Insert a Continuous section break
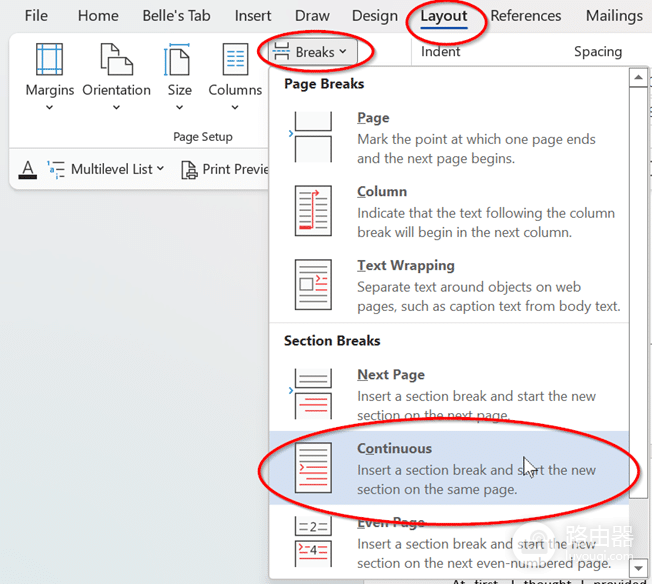This screenshot has height=584, width=652. point(449,468)
